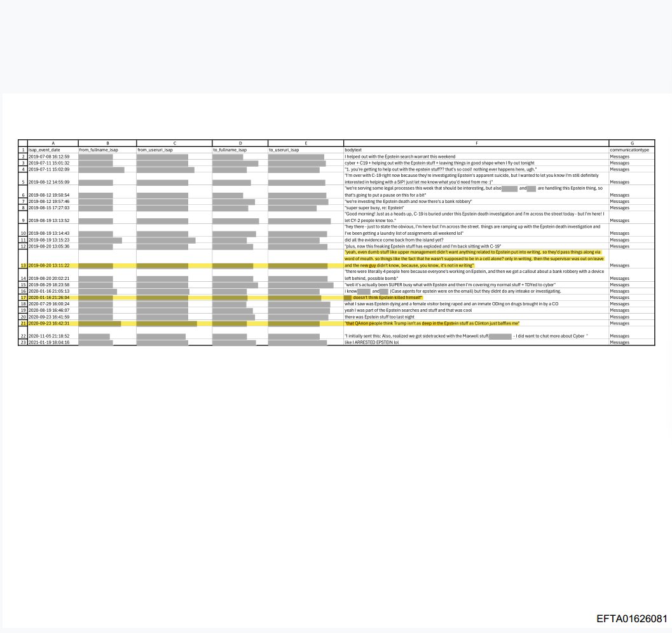Select the date cell 2020-07-29 16:00:24
The height and width of the screenshot is (633, 672).
pyautogui.click(x=53, y=304)
